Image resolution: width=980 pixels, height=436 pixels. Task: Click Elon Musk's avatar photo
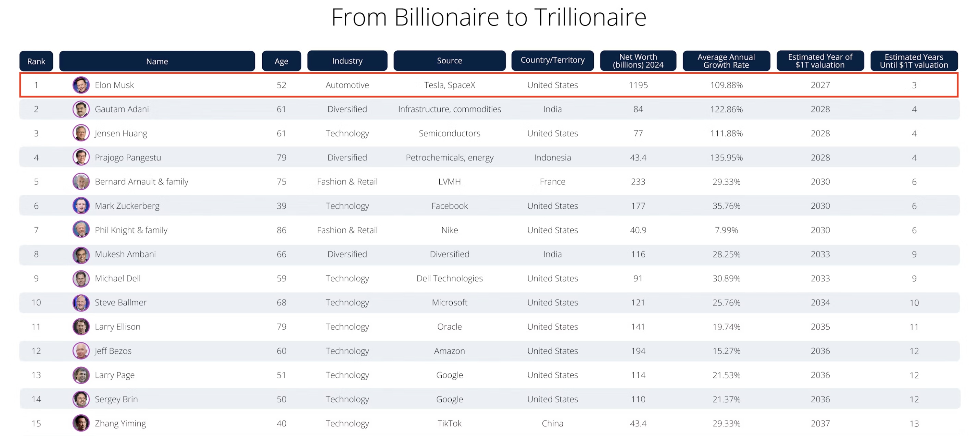pyautogui.click(x=81, y=85)
